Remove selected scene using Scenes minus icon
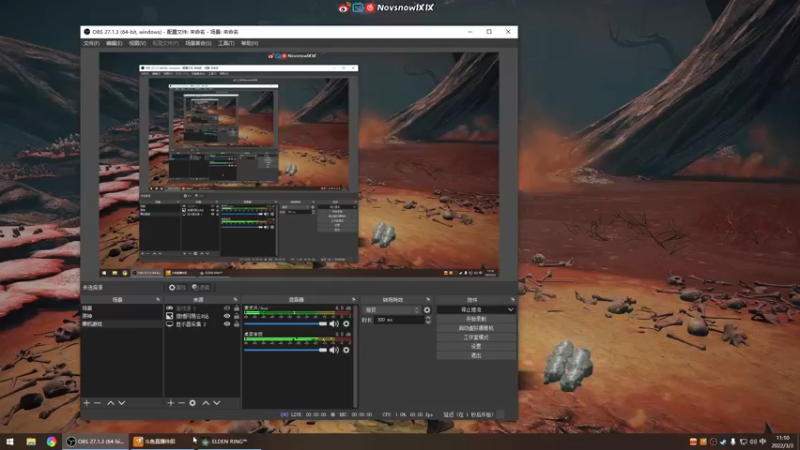The width and height of the screenshot is (800, 450). pyautogui.click(x=97, y=403)
